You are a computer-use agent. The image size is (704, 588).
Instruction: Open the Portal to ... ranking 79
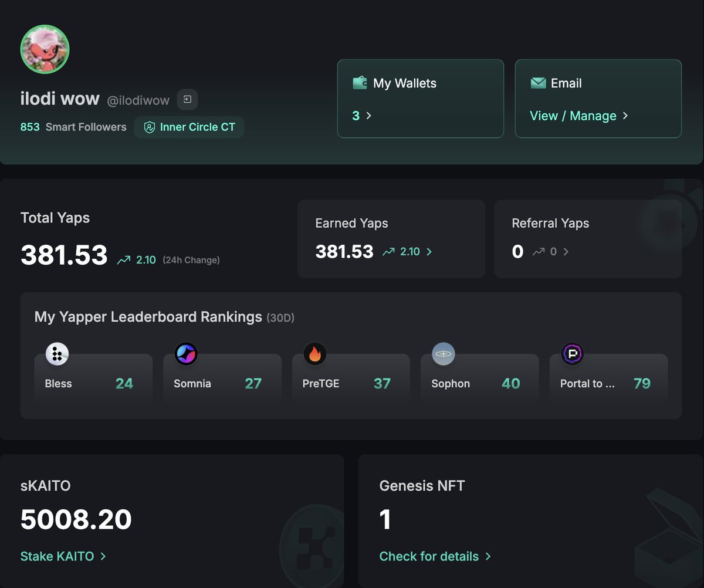(x=642, y=383)
